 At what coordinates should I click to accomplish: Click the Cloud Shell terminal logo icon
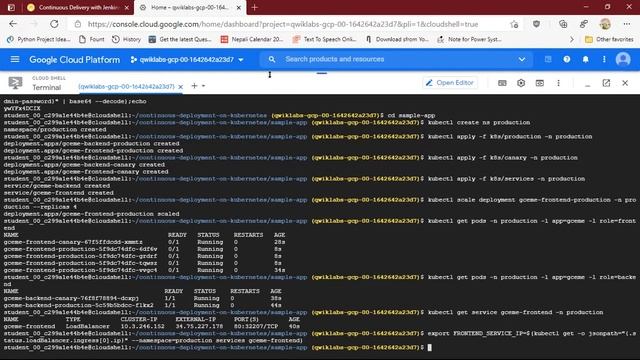pyautogui.click(x=16, y=83)
